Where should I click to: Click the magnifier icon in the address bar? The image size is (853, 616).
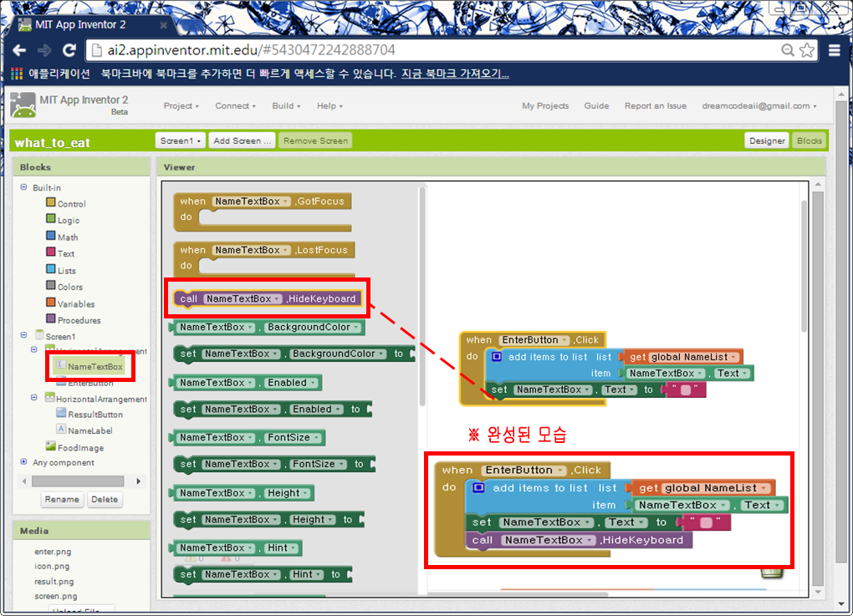point(787,50)
